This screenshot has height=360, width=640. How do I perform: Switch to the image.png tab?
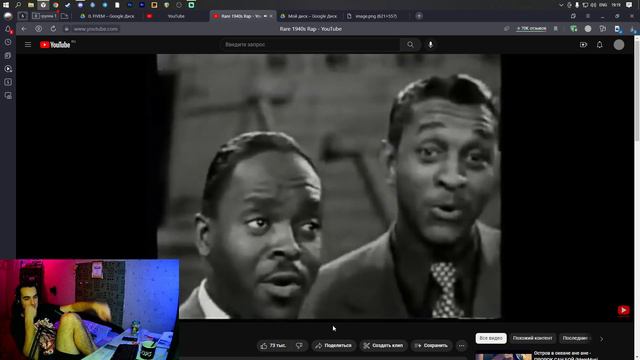376,16
